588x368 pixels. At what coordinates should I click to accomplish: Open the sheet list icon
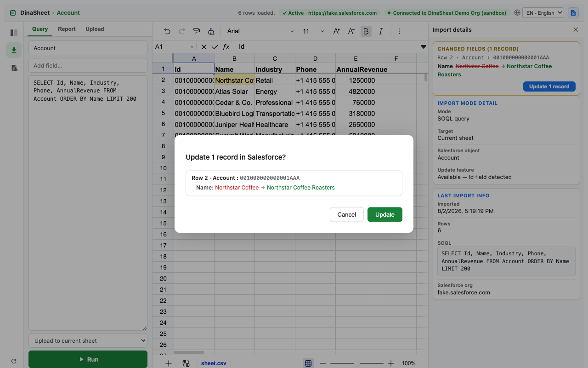[x=186, y=363]
